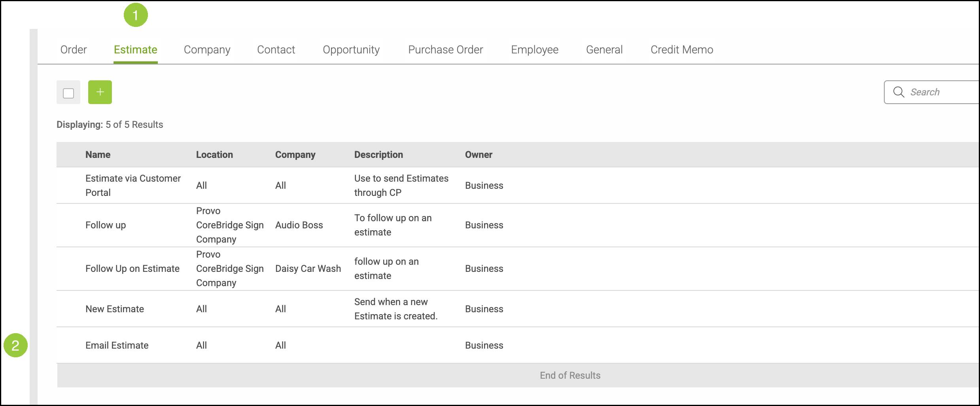This screenshot has height=406, width=980.
Task: Open the Employee tab
Action: click(x=535, y=49)
